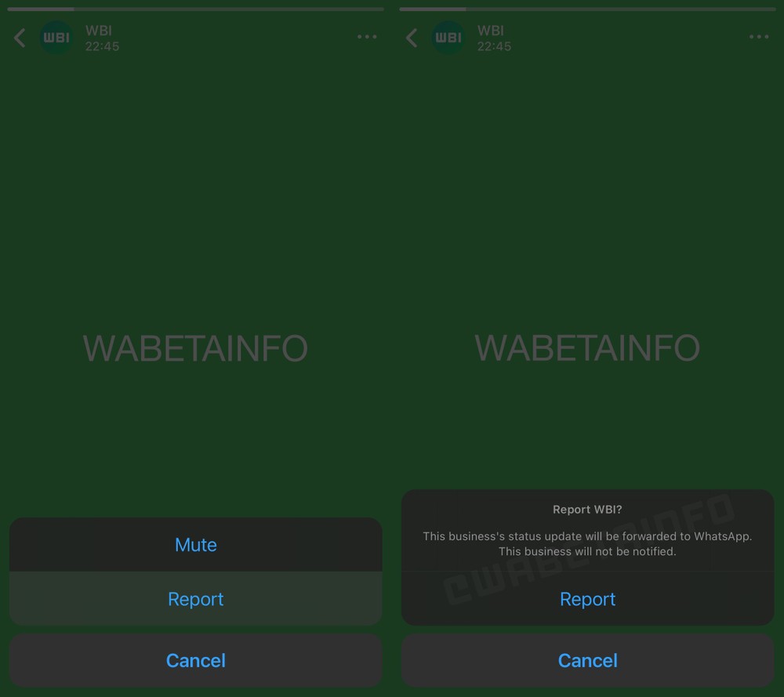Open the three-dot menu above the Mute action sheet
784x697 pixels.
click(367, 37)
